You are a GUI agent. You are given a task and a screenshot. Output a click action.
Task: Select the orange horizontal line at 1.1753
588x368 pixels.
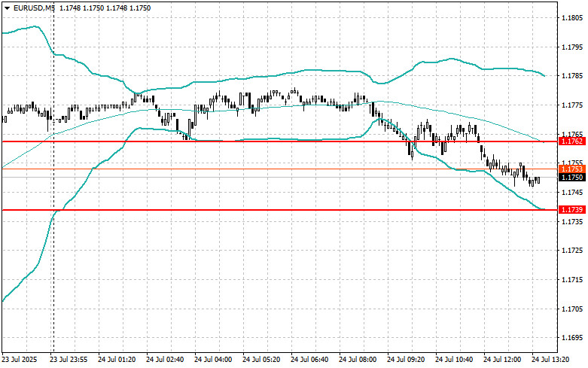point(280,169)
